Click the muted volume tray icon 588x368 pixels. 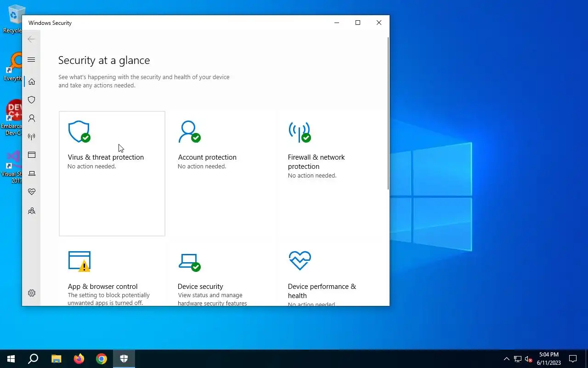tap(528, 359)
